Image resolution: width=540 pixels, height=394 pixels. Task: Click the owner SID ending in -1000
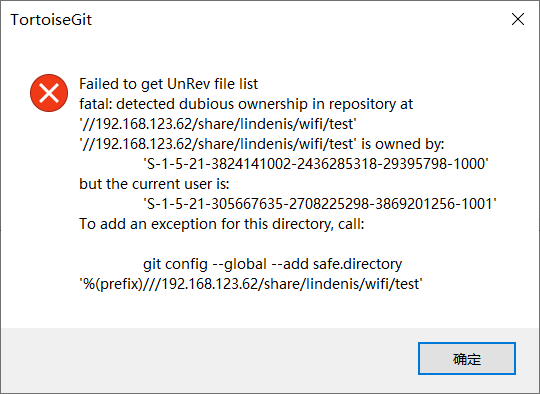coord(316,164)
